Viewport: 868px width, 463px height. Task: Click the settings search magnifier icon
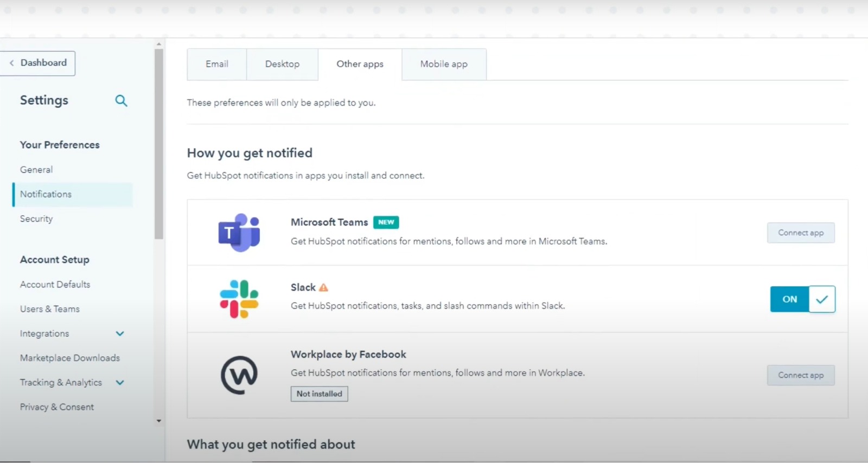(121, 100)
